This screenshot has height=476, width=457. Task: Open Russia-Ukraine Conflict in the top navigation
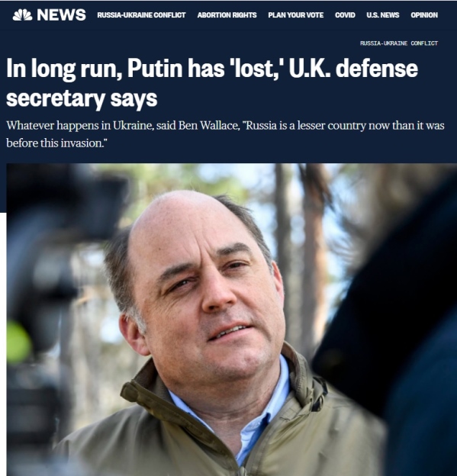pos(141,15)
